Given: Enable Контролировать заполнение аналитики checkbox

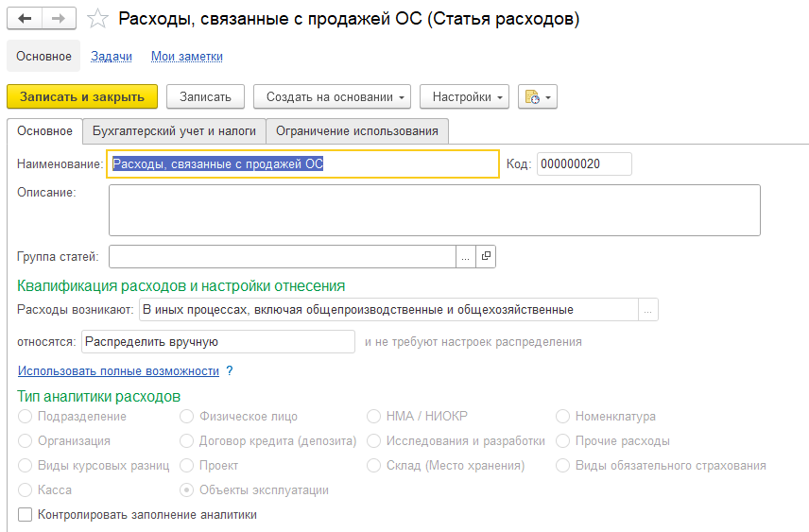Looking at the screenshot, I should point(26,515).
